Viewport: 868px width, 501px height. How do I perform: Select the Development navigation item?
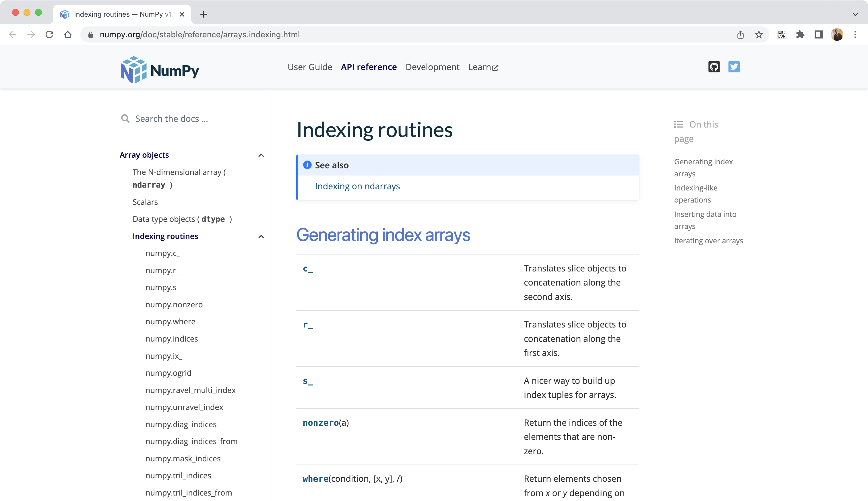(432, 67)
